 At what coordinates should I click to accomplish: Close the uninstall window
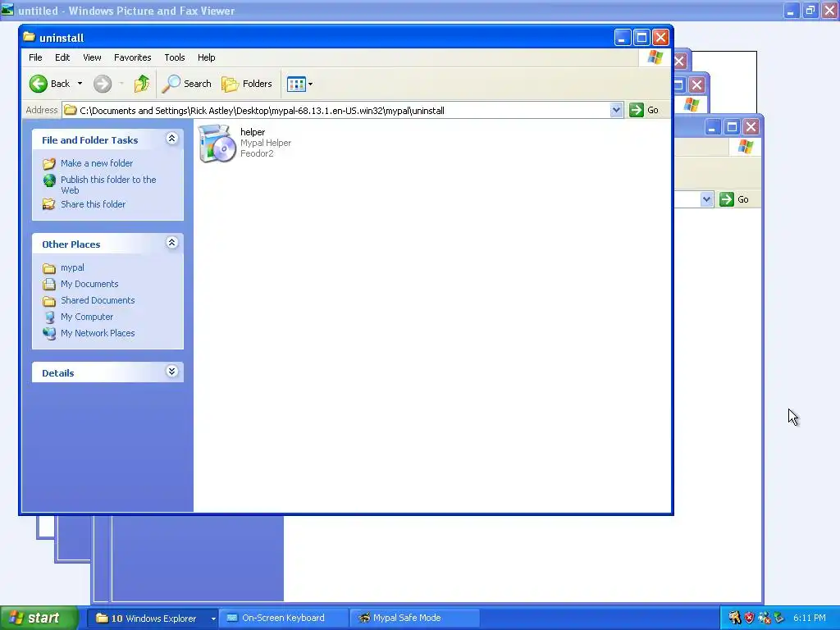pyautogui.click(x=660, y=38)
